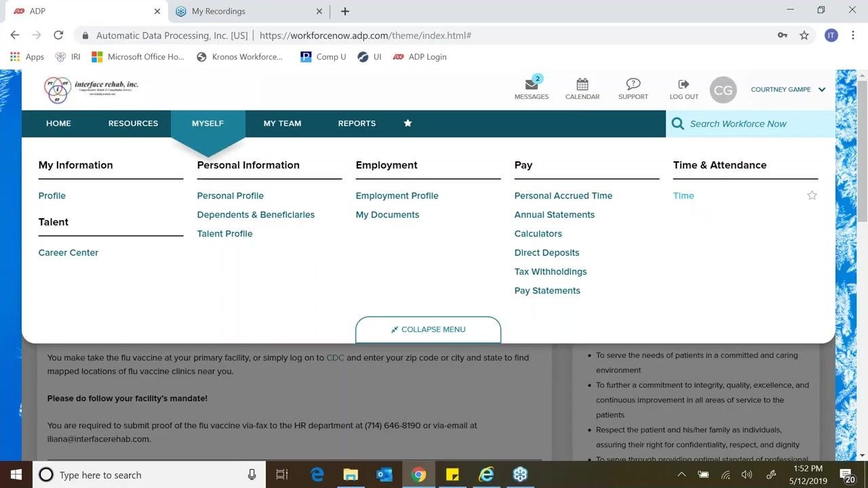868x488 pixels.
Task: Open Outlook from the taskbar
Action: tap(384, 474)
